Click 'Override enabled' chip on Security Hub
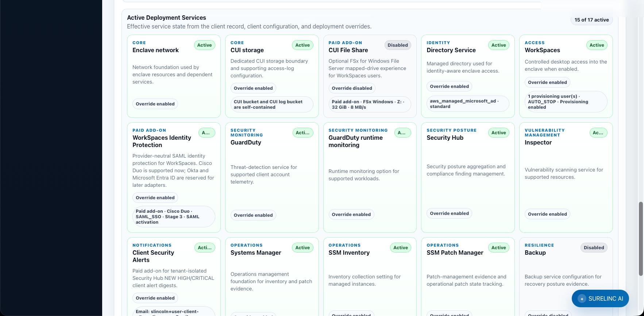The image size is (644, 316). click(449, 213)
